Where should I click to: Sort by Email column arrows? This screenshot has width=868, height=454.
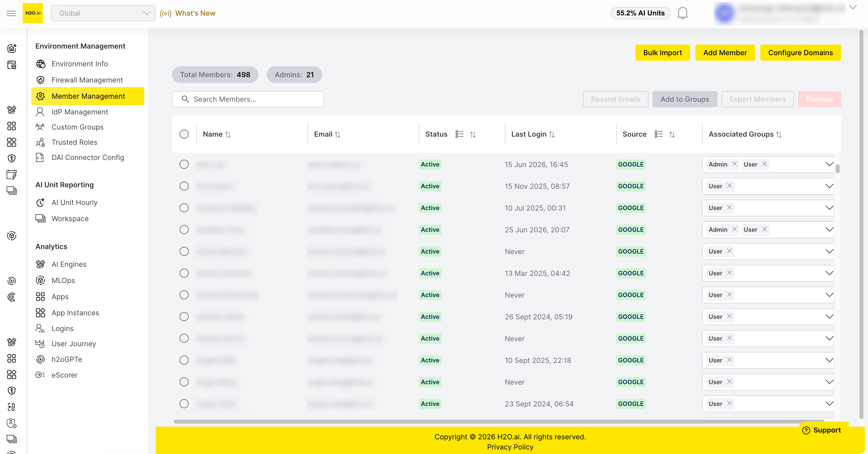[338, 134]
